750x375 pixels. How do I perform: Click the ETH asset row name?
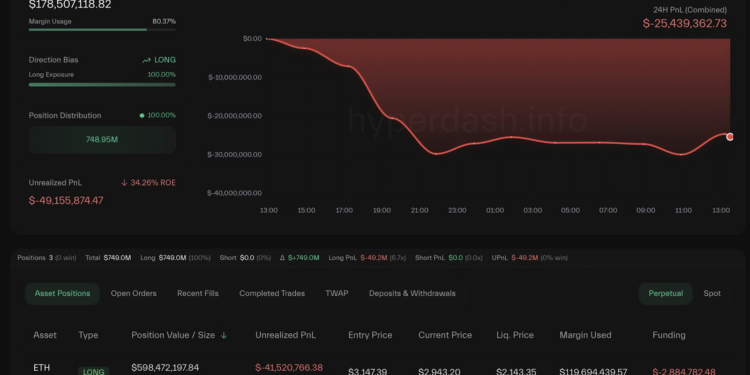point(42,368)
